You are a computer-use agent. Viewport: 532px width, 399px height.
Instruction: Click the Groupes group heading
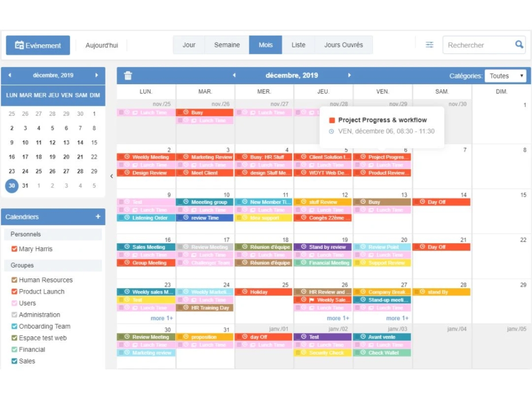53,265
